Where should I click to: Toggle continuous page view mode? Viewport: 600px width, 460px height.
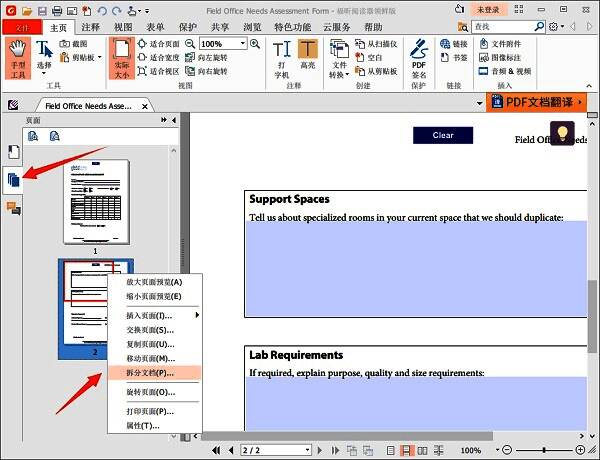click(407, 451)
